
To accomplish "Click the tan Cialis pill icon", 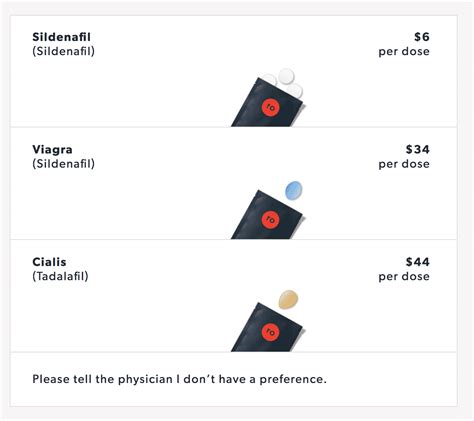I will coord(288,299).
